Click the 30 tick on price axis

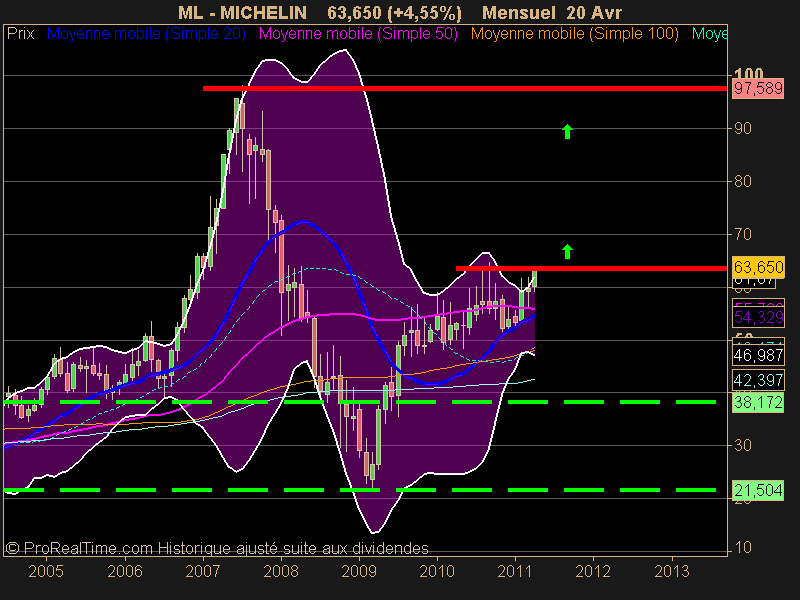pyautogui.click(x=743, y=446)
